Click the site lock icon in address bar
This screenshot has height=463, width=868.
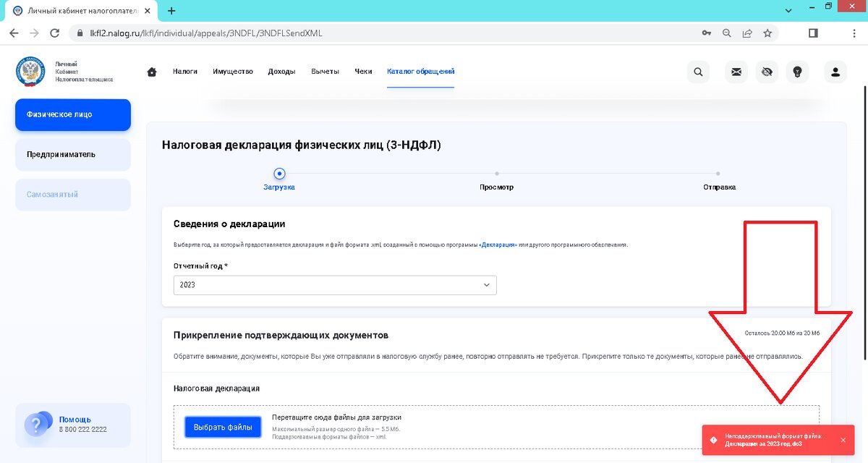tap(80, 33)
